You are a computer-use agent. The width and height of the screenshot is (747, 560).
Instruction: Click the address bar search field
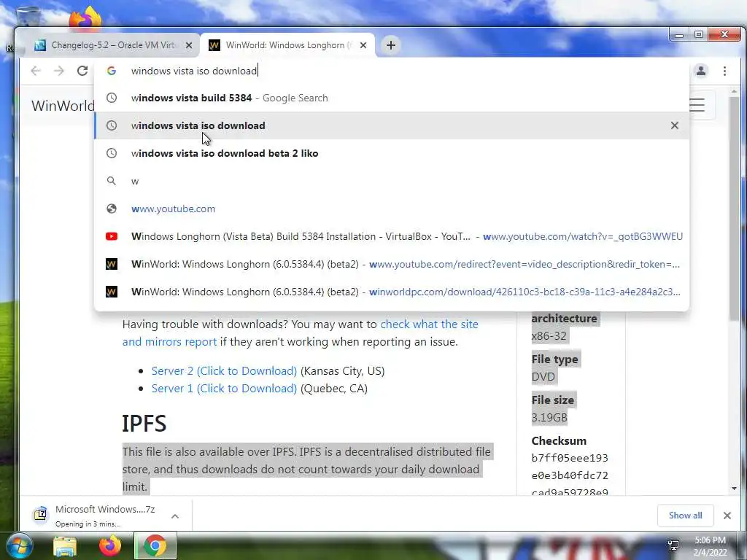391,71
